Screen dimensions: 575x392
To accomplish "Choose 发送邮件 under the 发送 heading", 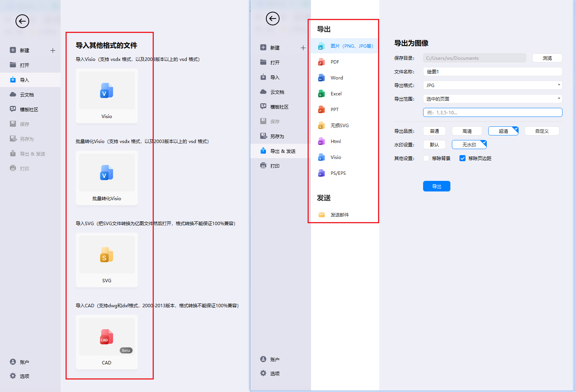I will [344, 215].
